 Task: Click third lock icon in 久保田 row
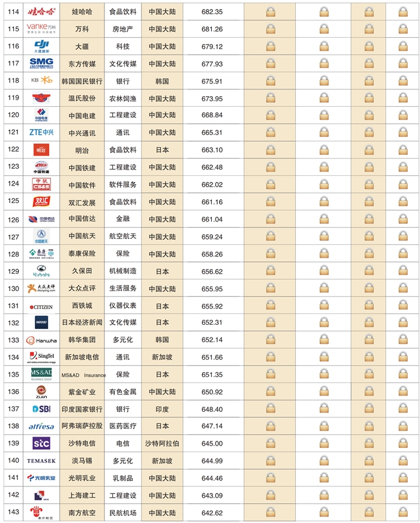pyautogui.click(x=369, y=271)
